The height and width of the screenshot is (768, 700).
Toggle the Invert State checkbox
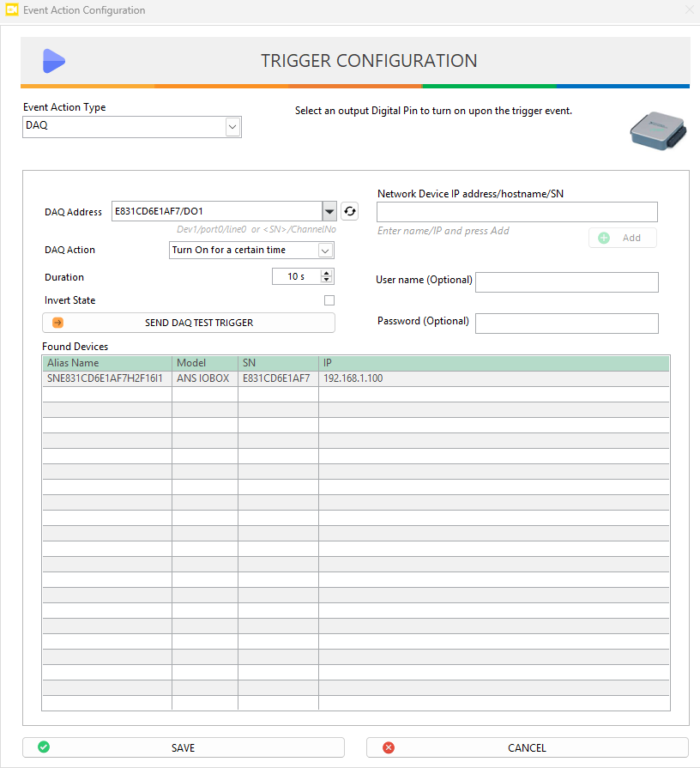tap(329, 300)
